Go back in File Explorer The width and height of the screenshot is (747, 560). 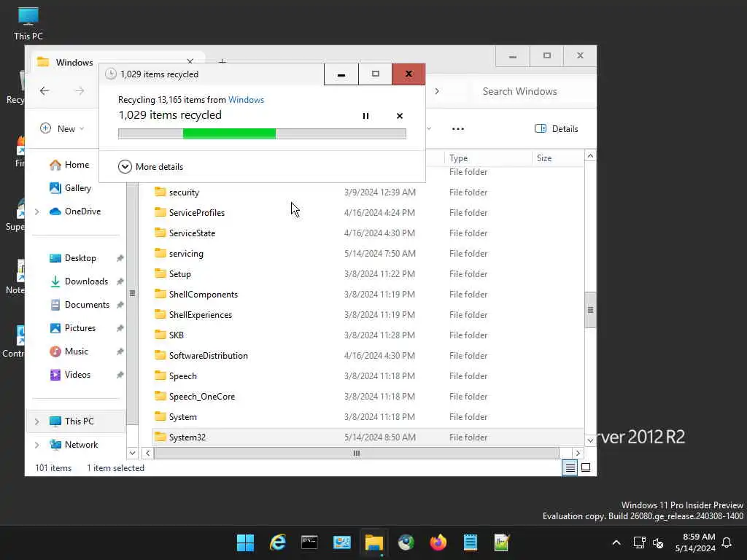(44, 91)
